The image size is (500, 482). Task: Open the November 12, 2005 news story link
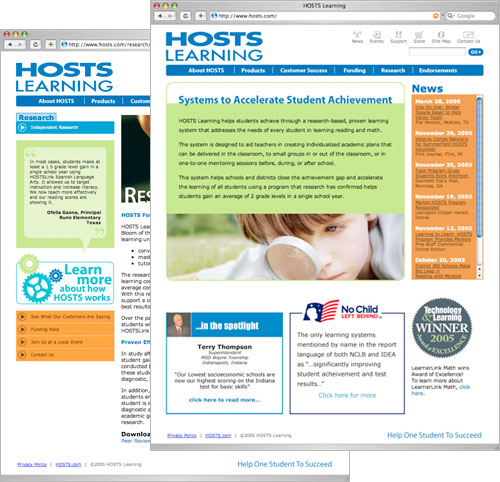click(x=443, y=237)
